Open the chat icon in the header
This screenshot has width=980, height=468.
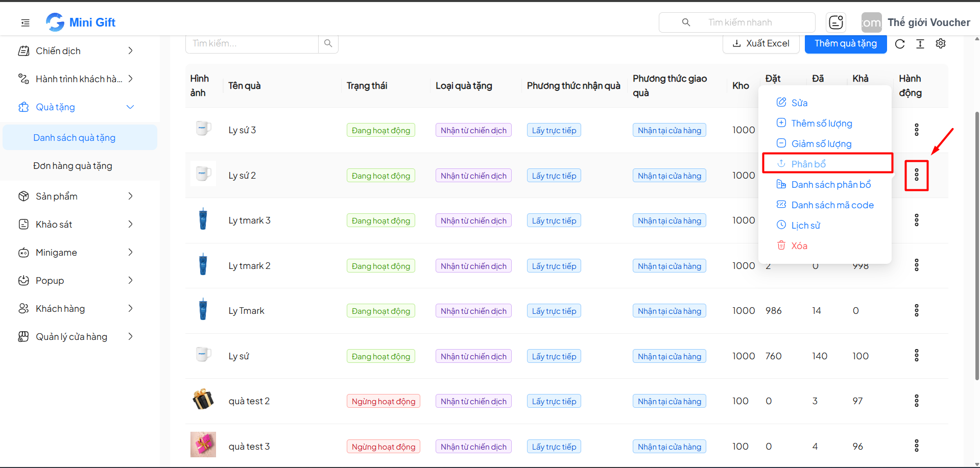click(x=836, y=22)
